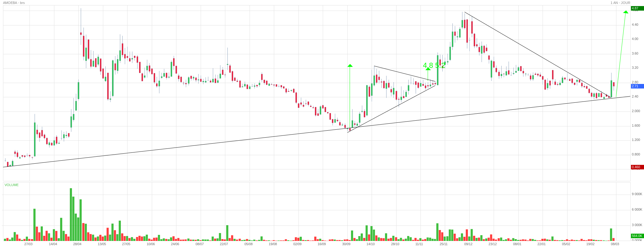Click the 08/01 date label
This screenshot has width=644, height=247.
[x=517, y=244]
